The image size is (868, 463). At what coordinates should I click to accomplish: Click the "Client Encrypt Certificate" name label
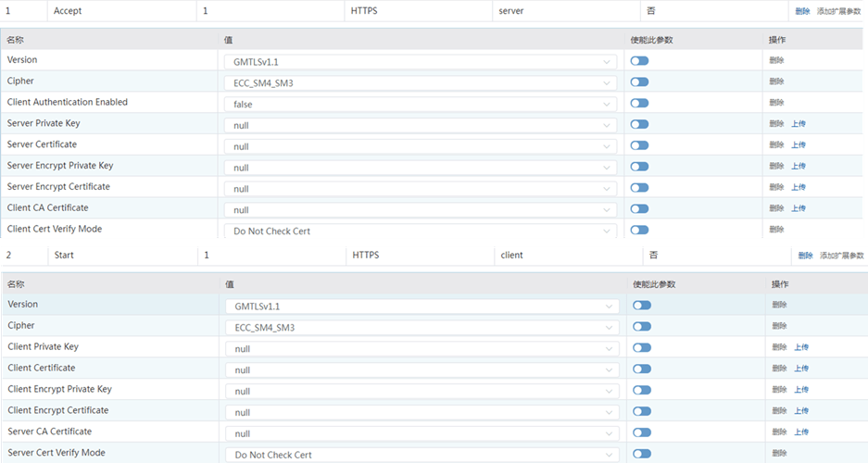tap(58, 410)
